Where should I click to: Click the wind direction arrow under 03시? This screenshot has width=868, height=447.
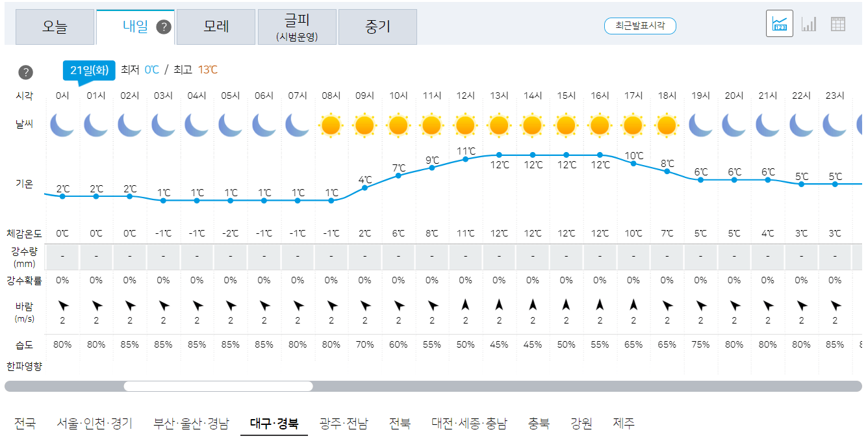click(163, 307)
